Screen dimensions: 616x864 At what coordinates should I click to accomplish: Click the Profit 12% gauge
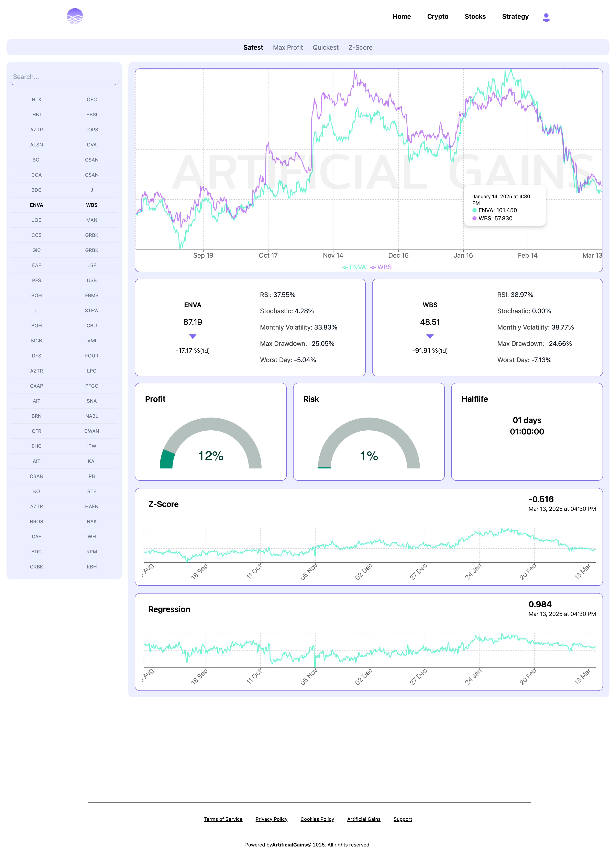click(x=210, y=443)
